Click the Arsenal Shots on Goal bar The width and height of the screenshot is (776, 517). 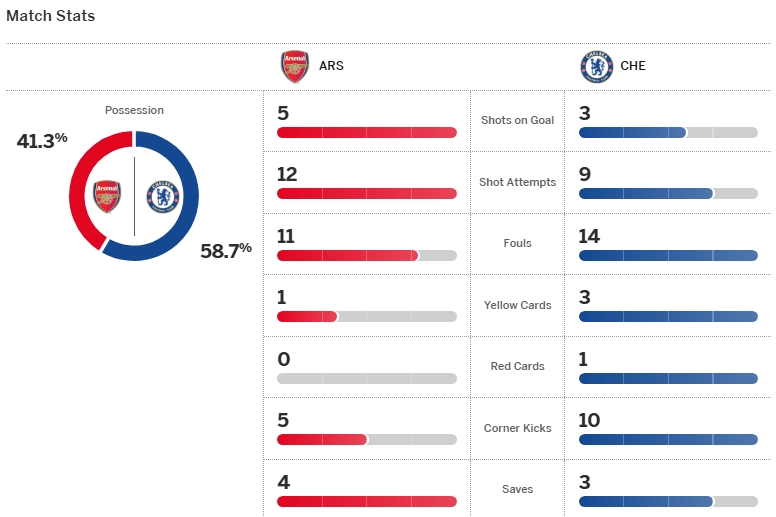(x=366, y=132)
